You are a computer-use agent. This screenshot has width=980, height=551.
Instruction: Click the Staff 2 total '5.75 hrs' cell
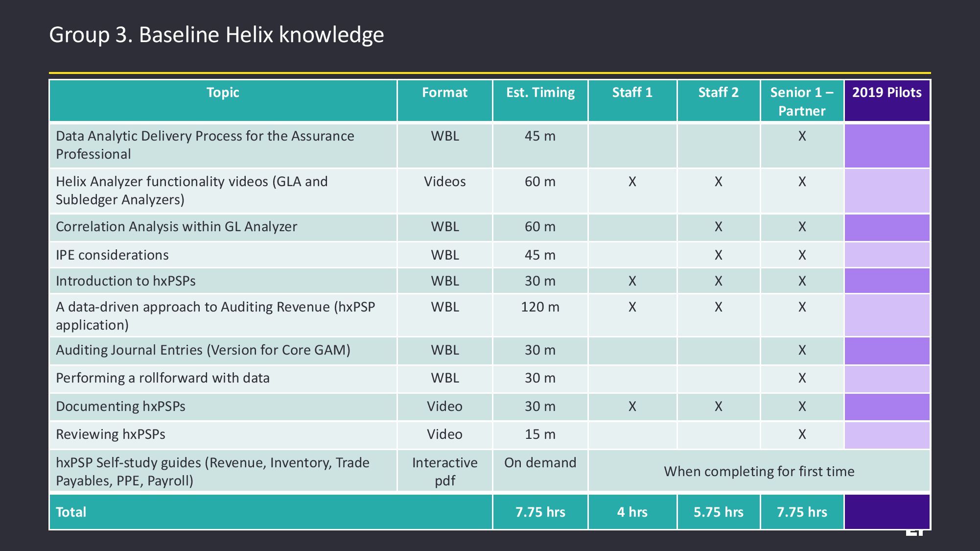pyautogui.click(x=718, y=512)
